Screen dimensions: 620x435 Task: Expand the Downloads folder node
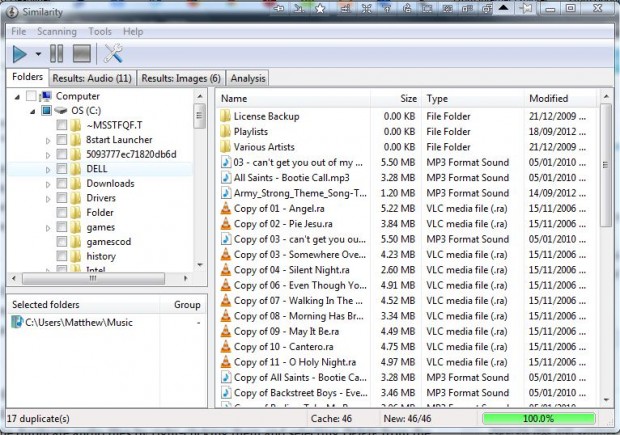click(48, 184)
